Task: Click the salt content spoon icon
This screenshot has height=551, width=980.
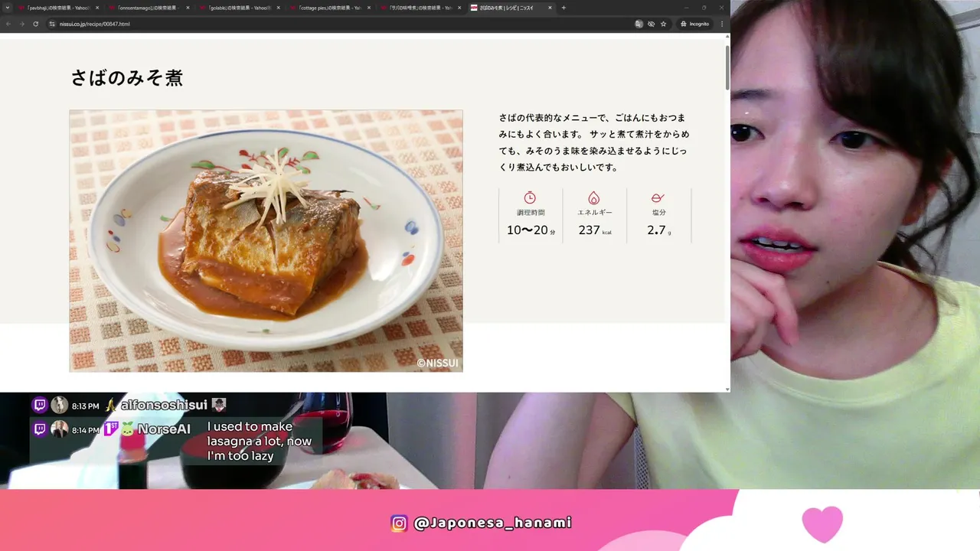Action: pos(658,198)
